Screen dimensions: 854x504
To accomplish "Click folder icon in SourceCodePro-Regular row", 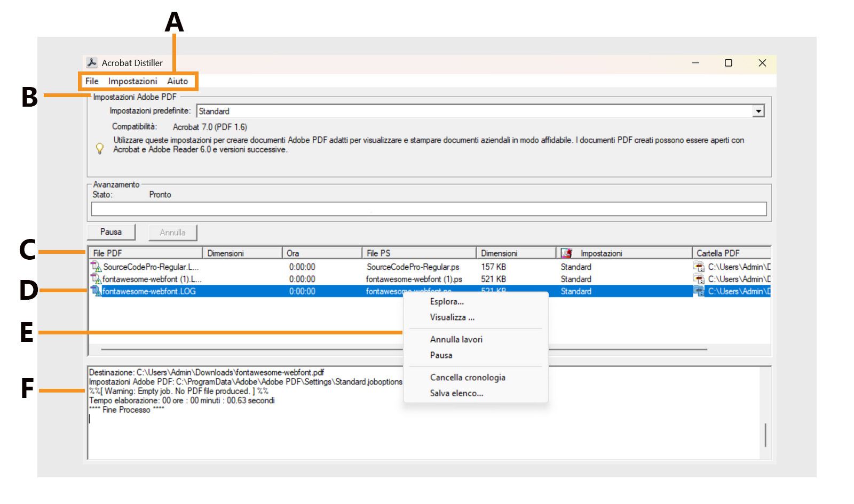I will 699,267.
